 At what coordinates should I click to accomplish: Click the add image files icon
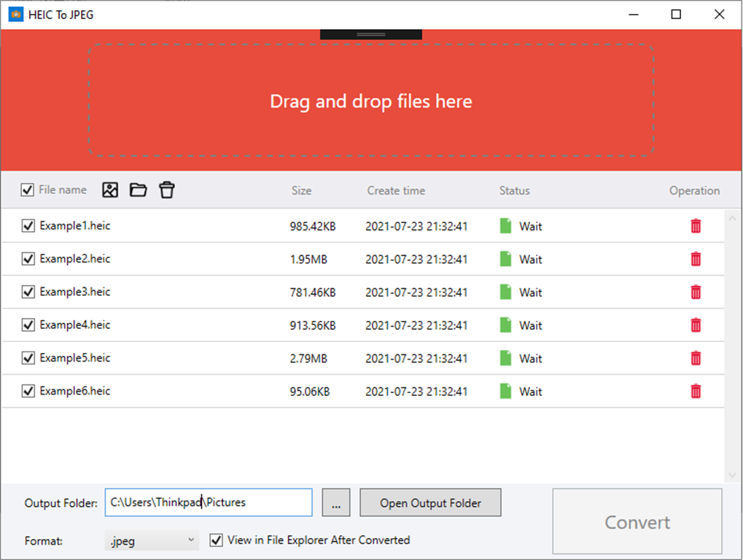pyautogui.click(x=110, y=190)
